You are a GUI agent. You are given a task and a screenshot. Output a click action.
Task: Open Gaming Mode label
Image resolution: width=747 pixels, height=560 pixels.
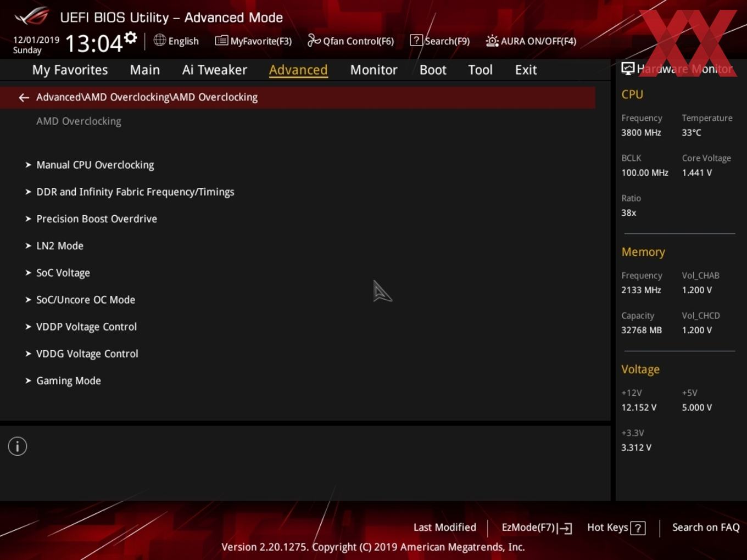pyautogui.click(x=69, y=380)
